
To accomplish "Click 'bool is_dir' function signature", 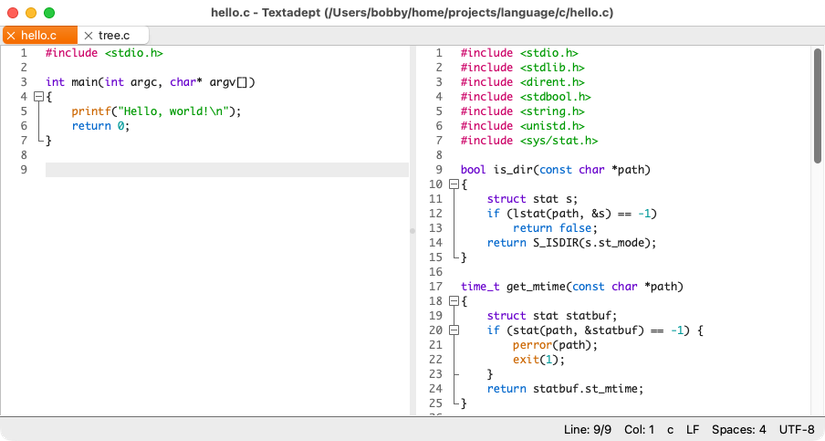I will coord(556,169).
